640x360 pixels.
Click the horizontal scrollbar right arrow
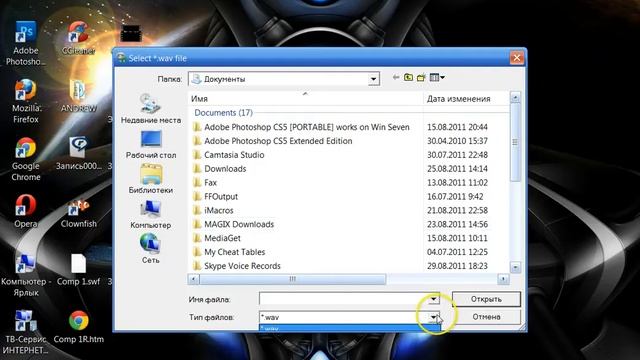[503, 279]
